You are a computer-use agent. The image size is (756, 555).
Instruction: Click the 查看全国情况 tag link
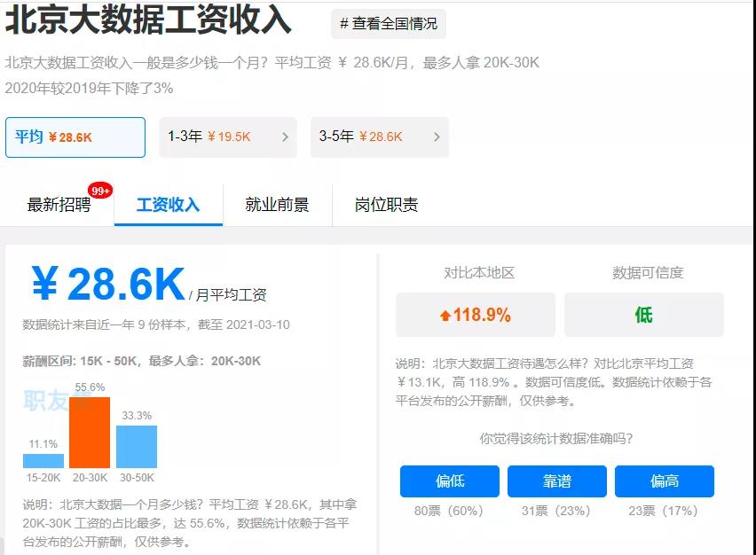click(x=388, y=24)
